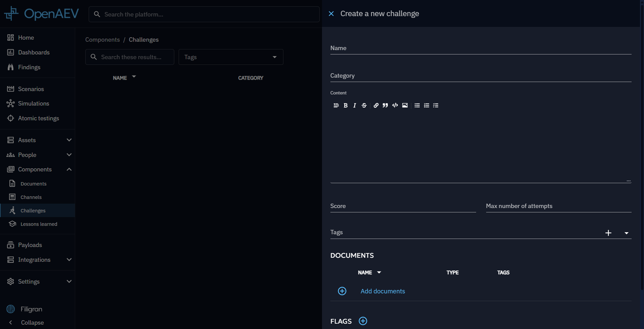The height and width of the screenshot is (329, 644).
Task: Close the Create a new challenge panel
Action: [x=331, y=14]
